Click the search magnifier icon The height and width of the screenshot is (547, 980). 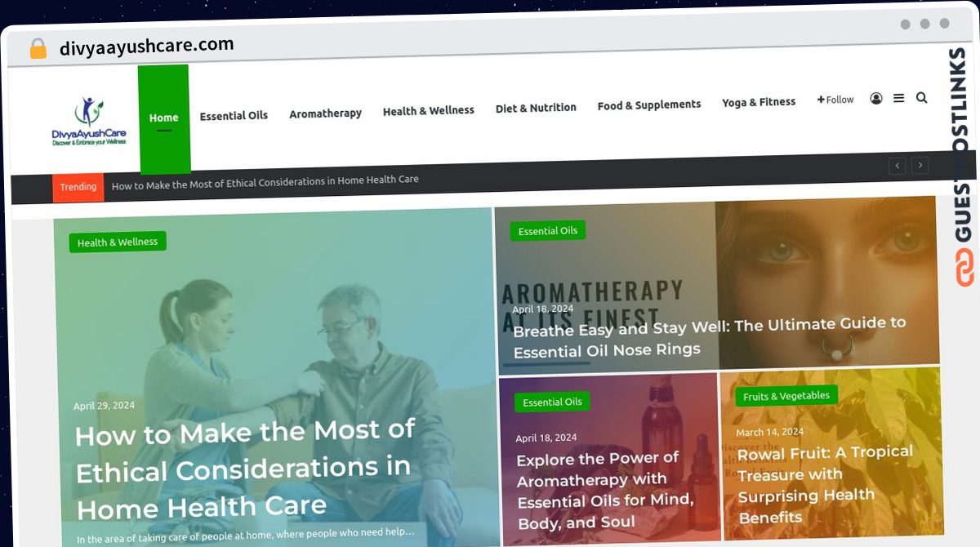coord(921,97)
